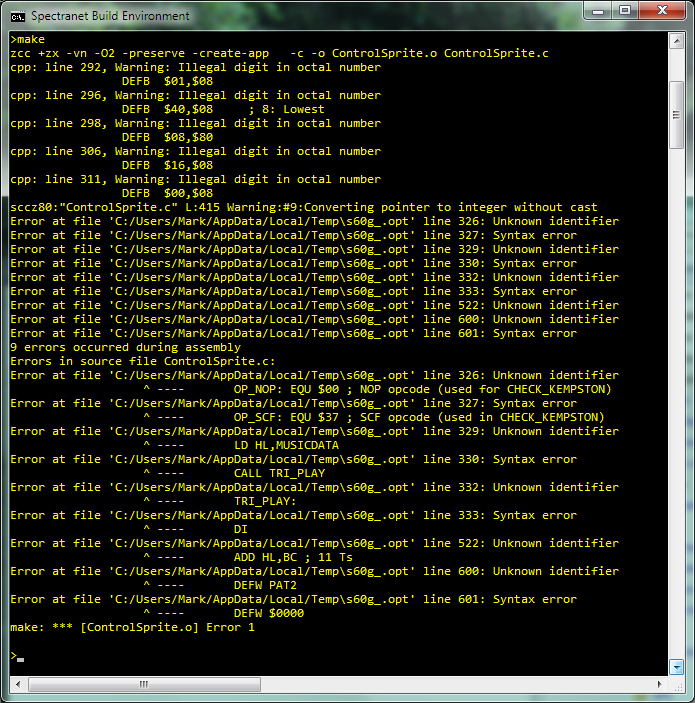Maximize the Spectranet Build Environment window
695x703 pixels.
click(x=624, y=12)
